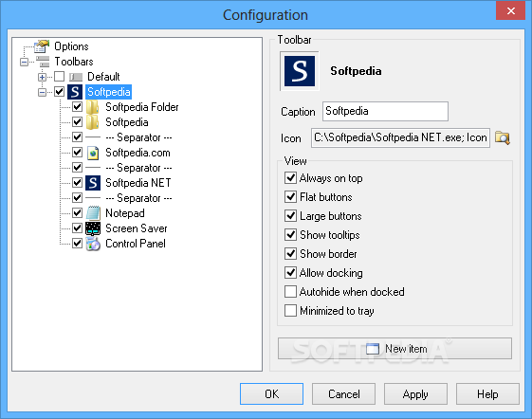Uncheck the Softpedia.com item checkbox

pos(78,152)
